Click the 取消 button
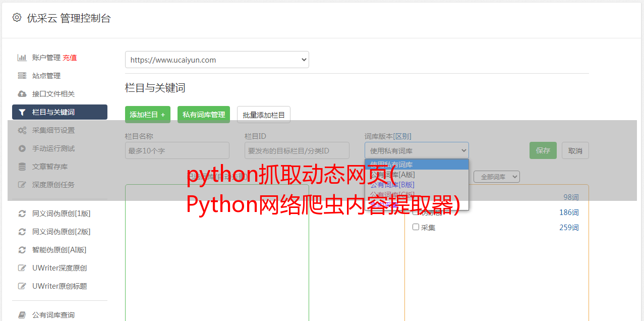 pos(575,150)
